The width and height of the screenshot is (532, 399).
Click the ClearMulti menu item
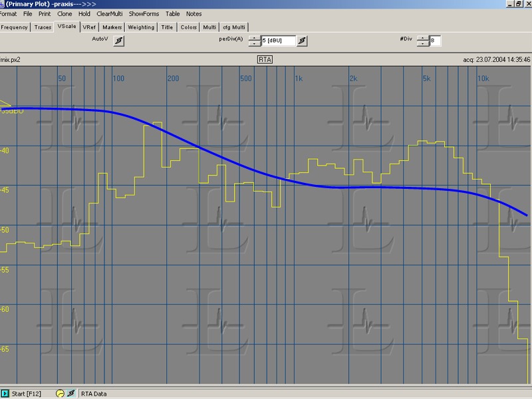109,13
